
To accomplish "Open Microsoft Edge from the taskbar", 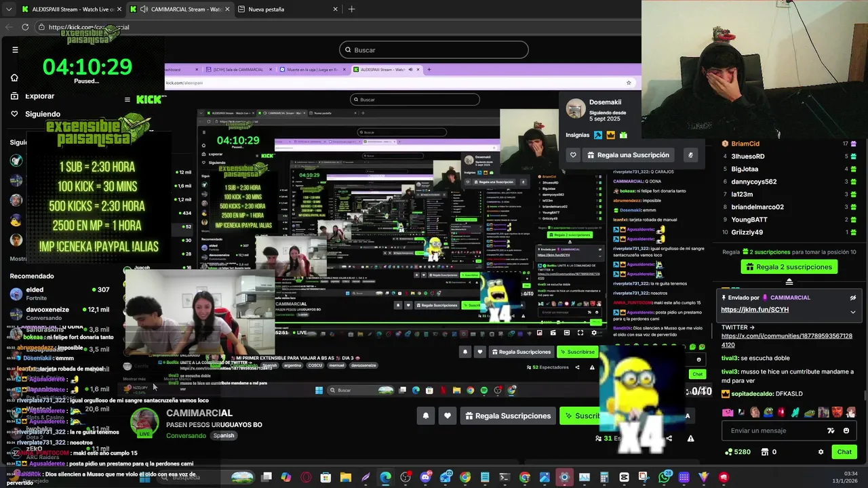I will pyautogui.click(x=385, y=477).
